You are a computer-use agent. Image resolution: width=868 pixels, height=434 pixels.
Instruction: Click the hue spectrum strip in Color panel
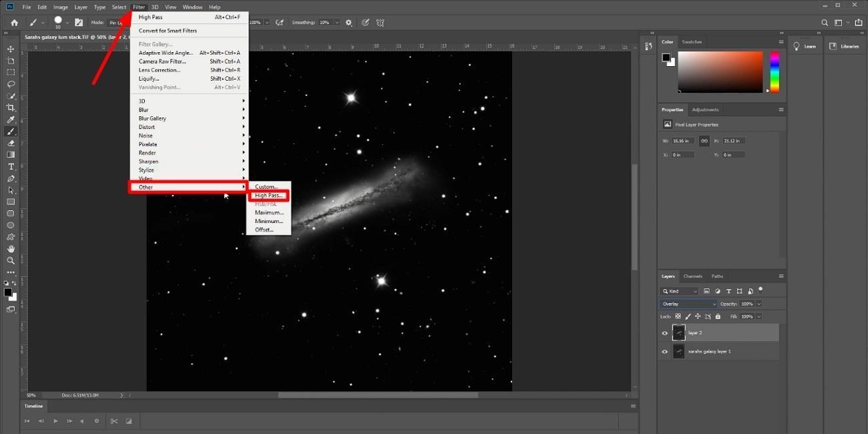[x=775, y=71]
